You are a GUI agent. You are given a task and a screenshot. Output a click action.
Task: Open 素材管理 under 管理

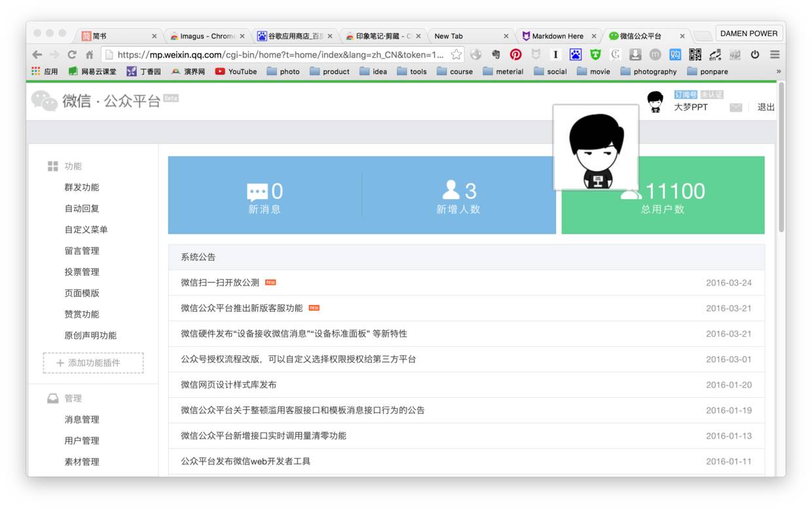tap(82, 462)
